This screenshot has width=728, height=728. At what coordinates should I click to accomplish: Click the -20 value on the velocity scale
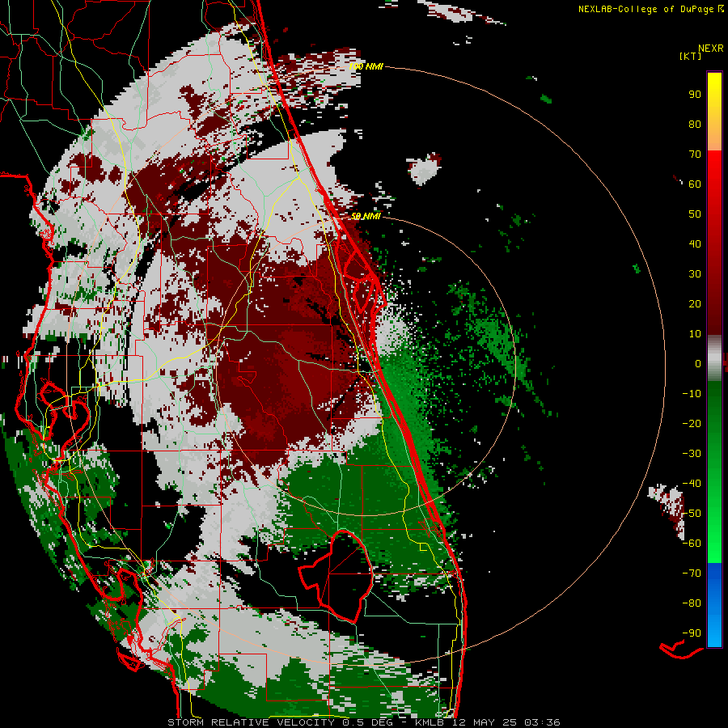tap(692, 424)
